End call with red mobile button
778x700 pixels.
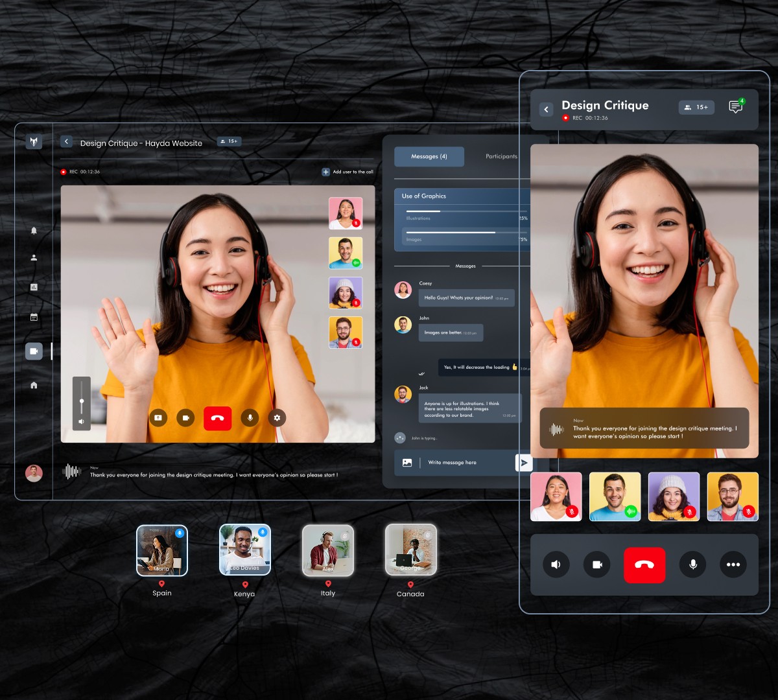click(644, 565)
